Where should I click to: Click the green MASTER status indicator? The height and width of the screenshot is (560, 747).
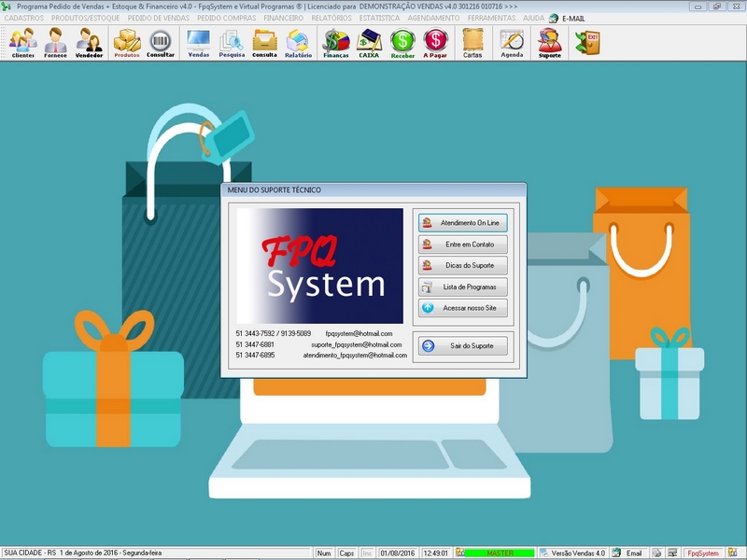pyautogui.click(x=500, y=553)
